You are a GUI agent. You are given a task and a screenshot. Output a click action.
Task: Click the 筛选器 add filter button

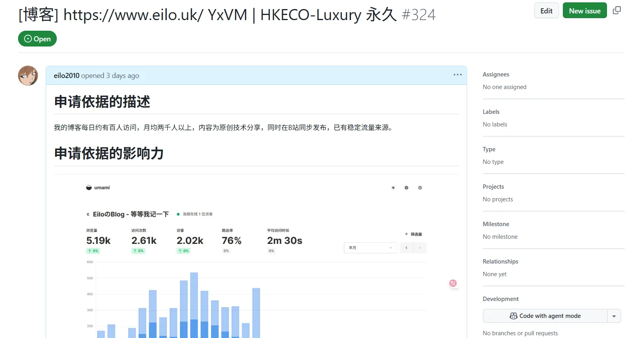[x=413, y=234]
